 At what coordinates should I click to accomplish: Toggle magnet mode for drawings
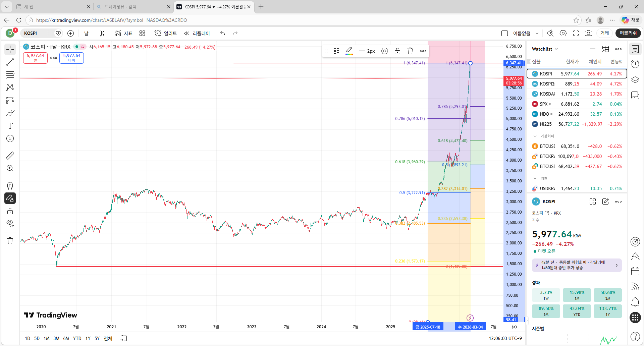tap(10, 186)
